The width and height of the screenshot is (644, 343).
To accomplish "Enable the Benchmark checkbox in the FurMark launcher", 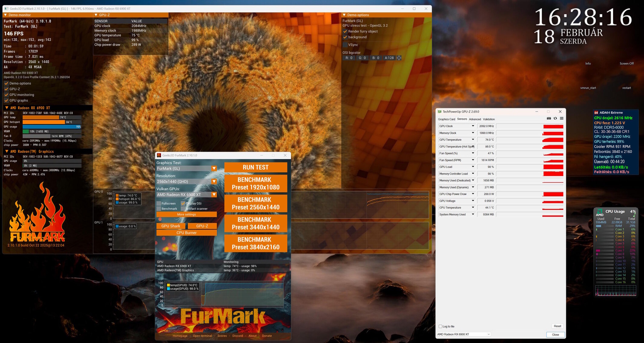I will [x=159, y=209].
